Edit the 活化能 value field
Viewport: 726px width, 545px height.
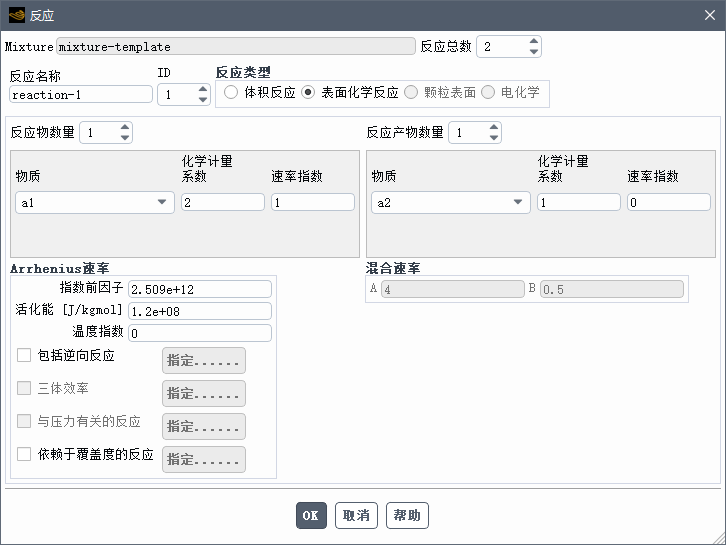[200, 311]
